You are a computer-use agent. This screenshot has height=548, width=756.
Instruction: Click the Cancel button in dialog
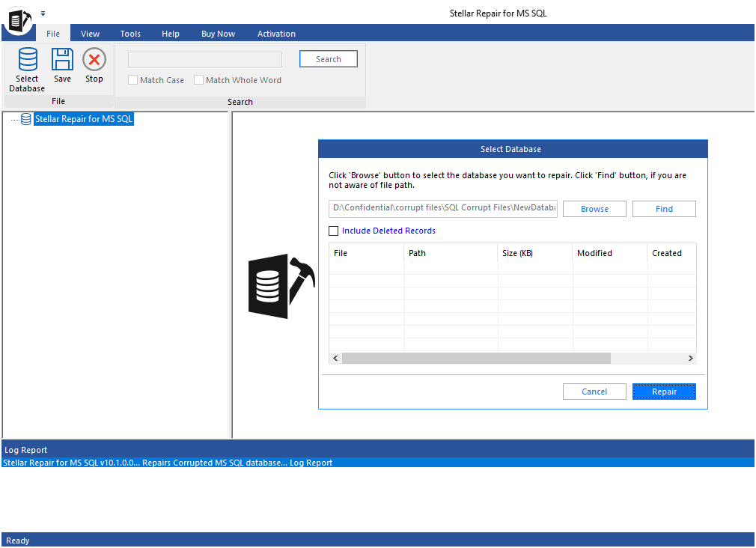(594, 392)
